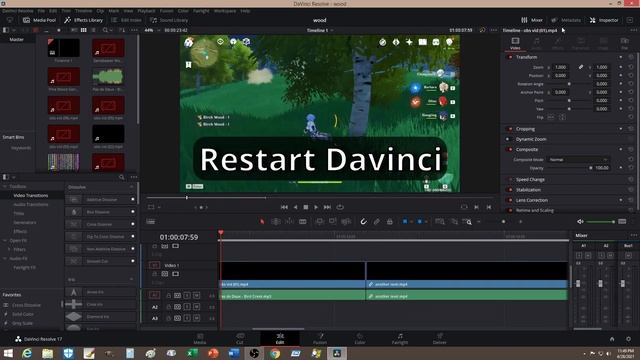This screenshot has height=360, width=640.
Task: Toggle the Transform enable switch
Action: pyautogui.click(x=510, y=57)
